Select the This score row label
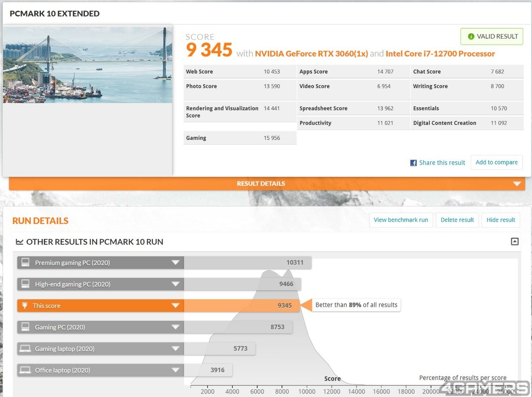532x397 pixels. 47,306
